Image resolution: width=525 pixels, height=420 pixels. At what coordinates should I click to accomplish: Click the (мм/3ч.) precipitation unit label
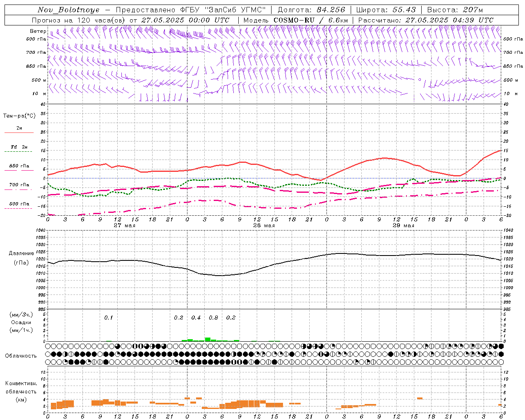pos(21,315)
